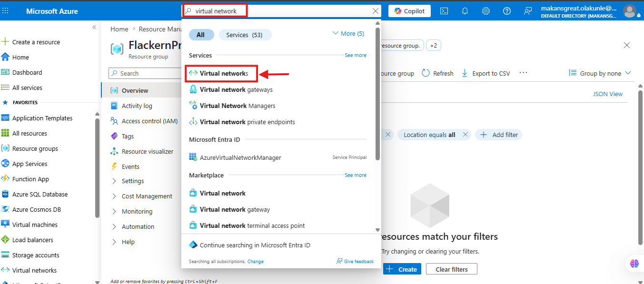This screenshot has width=644, height=284.
Task: Collapse the left sidebar with chevrons
Action: click(x=94, y=27)
